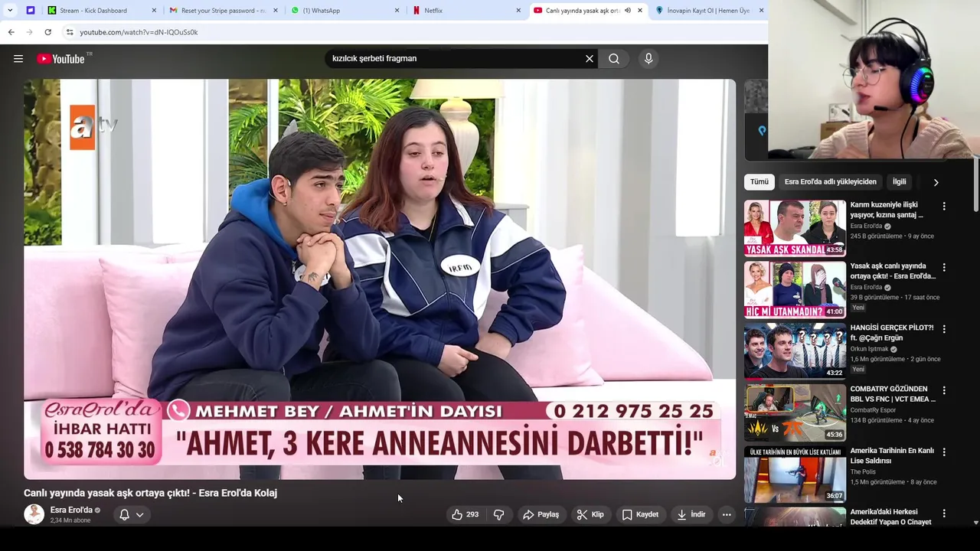Screen dimensions: 980x551
Task: Switch to WhatsApp browser tab
Action: pos(345,11)
